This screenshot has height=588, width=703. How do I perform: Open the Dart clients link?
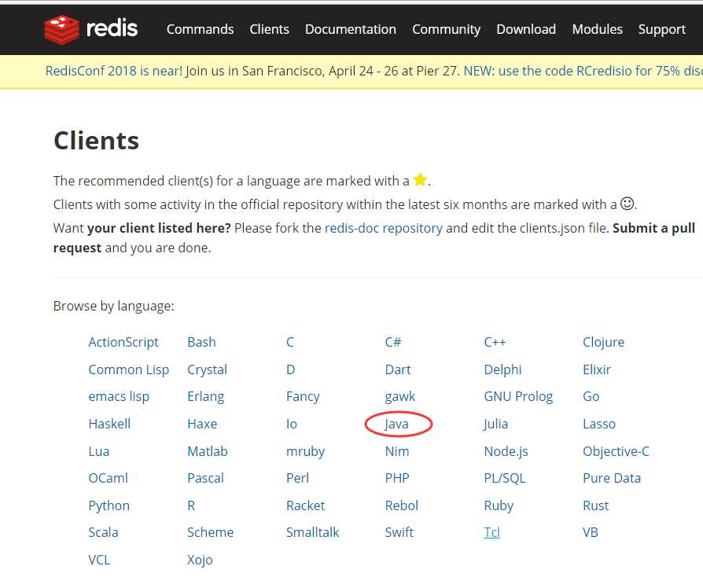(x=398, y=369)
